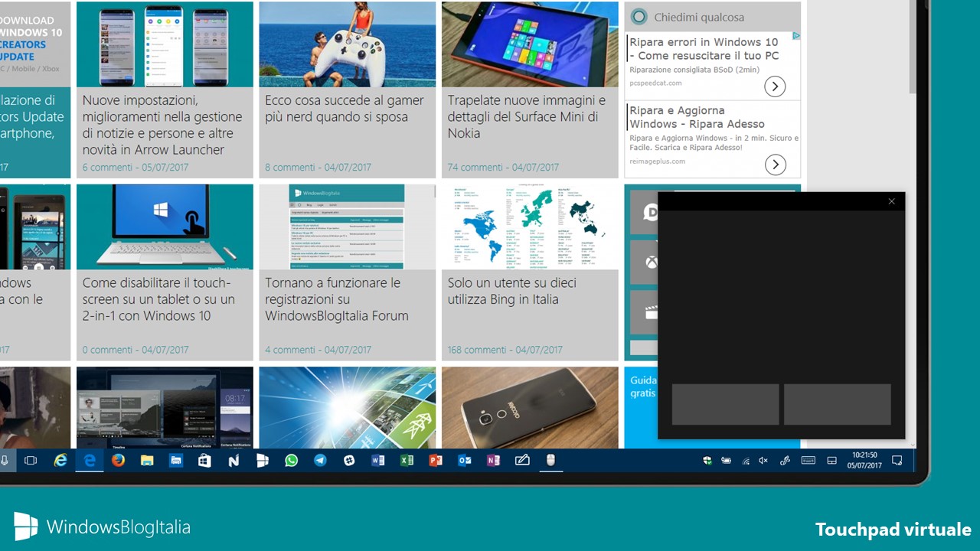Open Slack from the taskbar

[349, 461]
